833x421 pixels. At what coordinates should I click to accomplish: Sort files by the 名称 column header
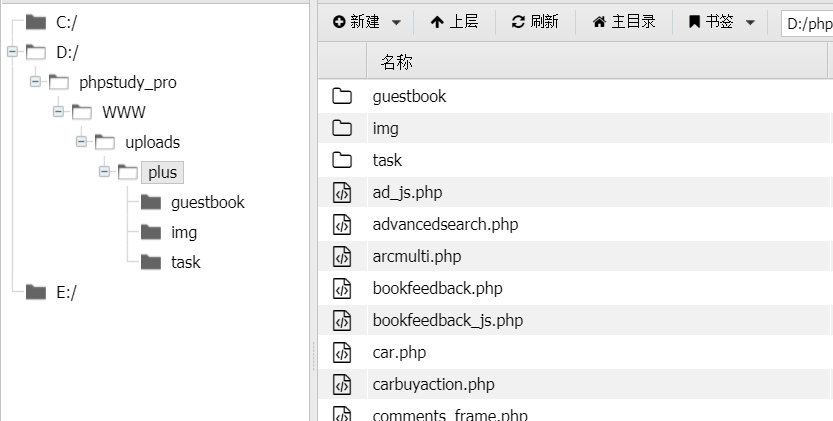tap(397, 63)
